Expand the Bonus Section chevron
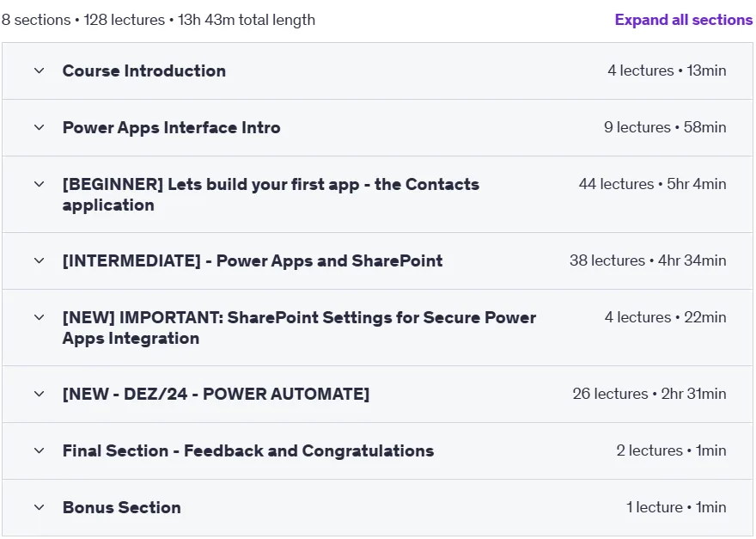Viewport: 756px width, 539px height. tap(39, 508)
